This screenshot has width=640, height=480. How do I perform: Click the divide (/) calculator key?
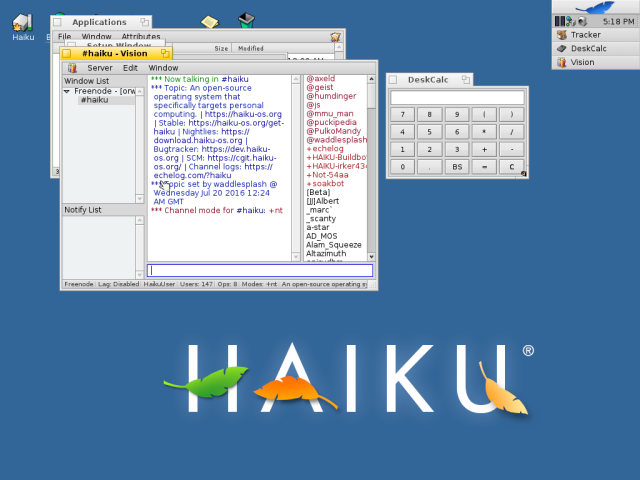tap(511, 132)
